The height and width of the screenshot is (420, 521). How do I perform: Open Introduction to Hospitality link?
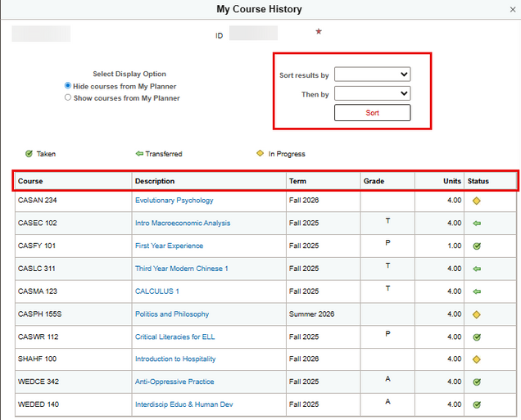[175, 359]
